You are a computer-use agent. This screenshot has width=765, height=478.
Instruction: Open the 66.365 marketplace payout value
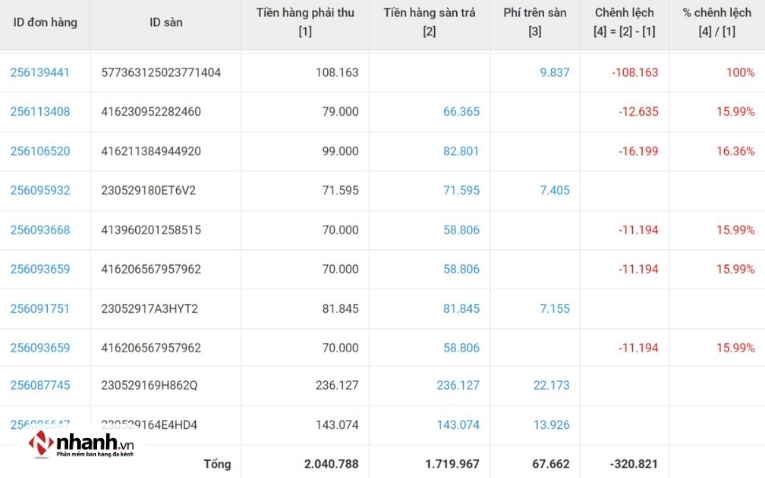pos(460,112)
